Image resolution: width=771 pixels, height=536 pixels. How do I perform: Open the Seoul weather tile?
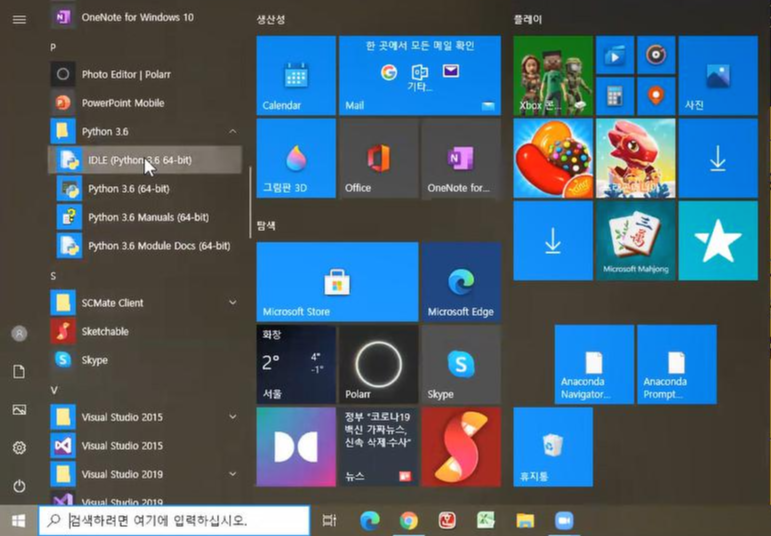296,364
